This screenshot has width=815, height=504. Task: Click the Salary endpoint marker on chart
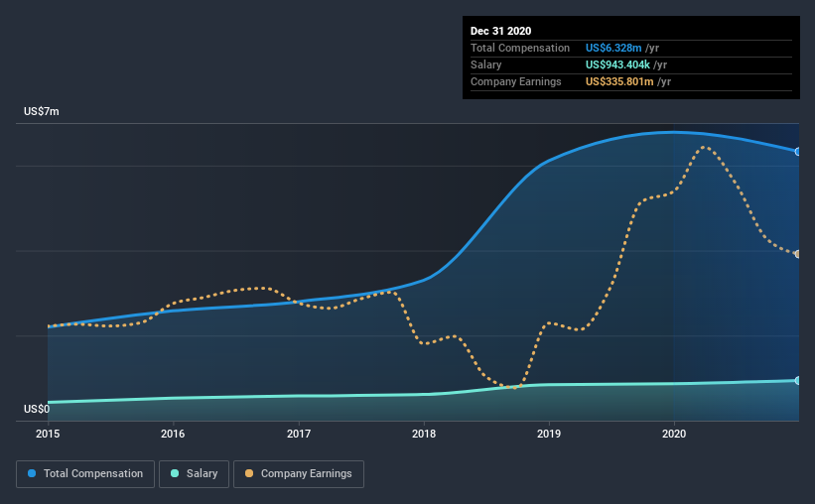[x=797, y=381]
